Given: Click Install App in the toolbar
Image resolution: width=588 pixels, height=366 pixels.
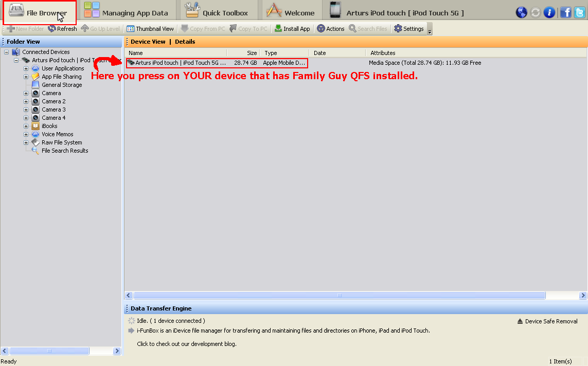Looking at the screenshot, I should [x=292, y=28].
